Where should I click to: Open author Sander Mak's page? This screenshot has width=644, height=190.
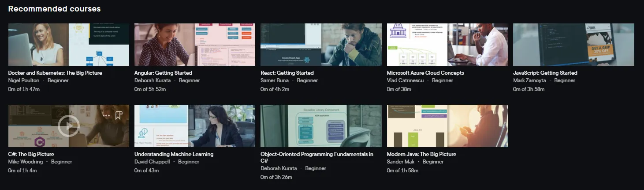point(401,162)
